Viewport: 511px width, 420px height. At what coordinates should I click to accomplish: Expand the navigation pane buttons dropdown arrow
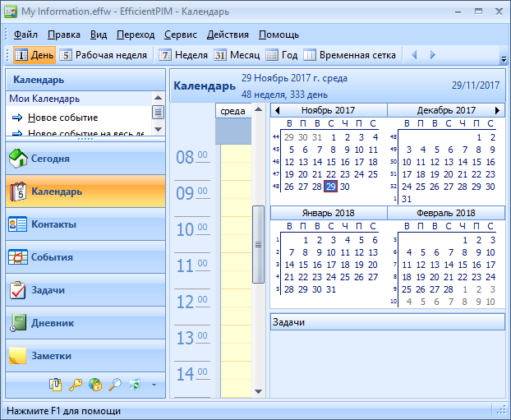pos(154,384)
